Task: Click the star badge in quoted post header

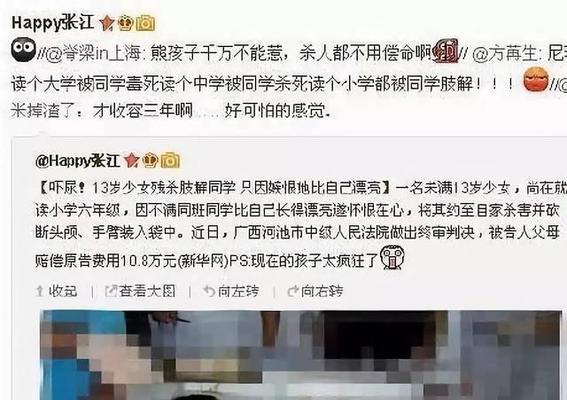Action: (x=131, y=160)
